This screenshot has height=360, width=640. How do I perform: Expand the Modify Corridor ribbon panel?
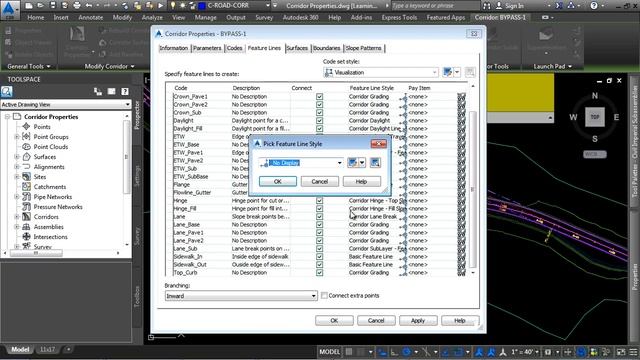coord(109,66)
